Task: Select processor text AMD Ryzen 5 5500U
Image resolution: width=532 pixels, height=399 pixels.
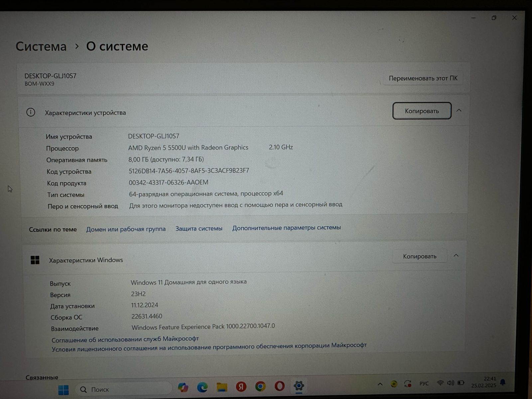Action: pos(188,148)
